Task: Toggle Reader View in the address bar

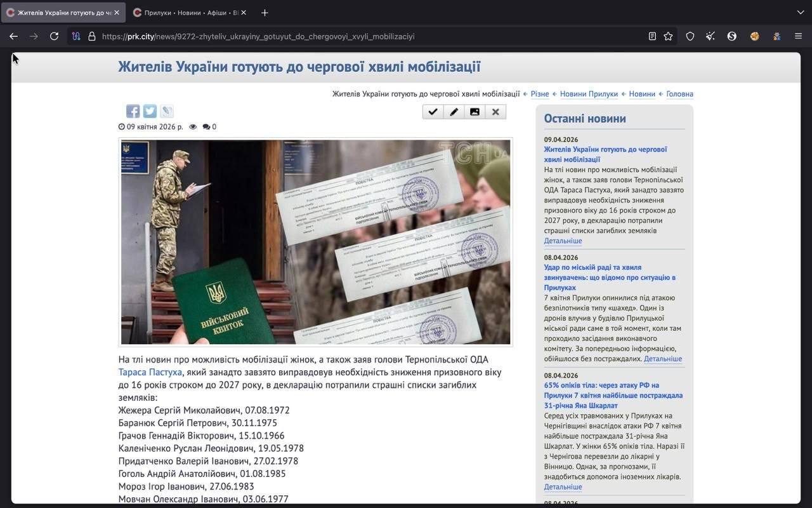Action: (x=651, y=36)
